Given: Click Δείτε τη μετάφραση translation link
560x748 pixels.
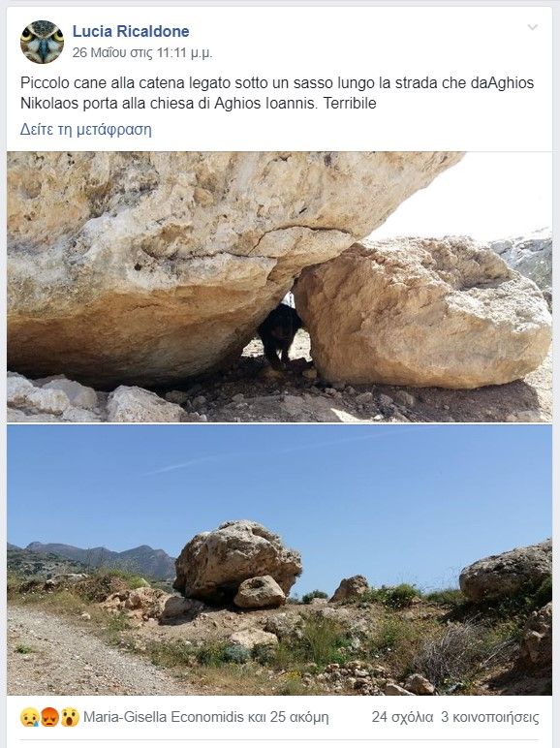Looking at the screenshot, I should point(86,129).
